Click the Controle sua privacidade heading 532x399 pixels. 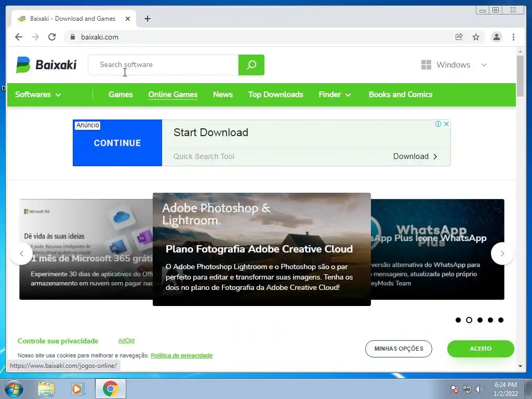pos(58,341)
